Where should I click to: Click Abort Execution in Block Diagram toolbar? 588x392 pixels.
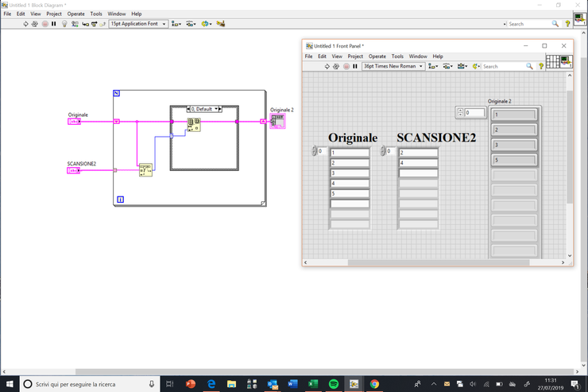click(45, 24)
